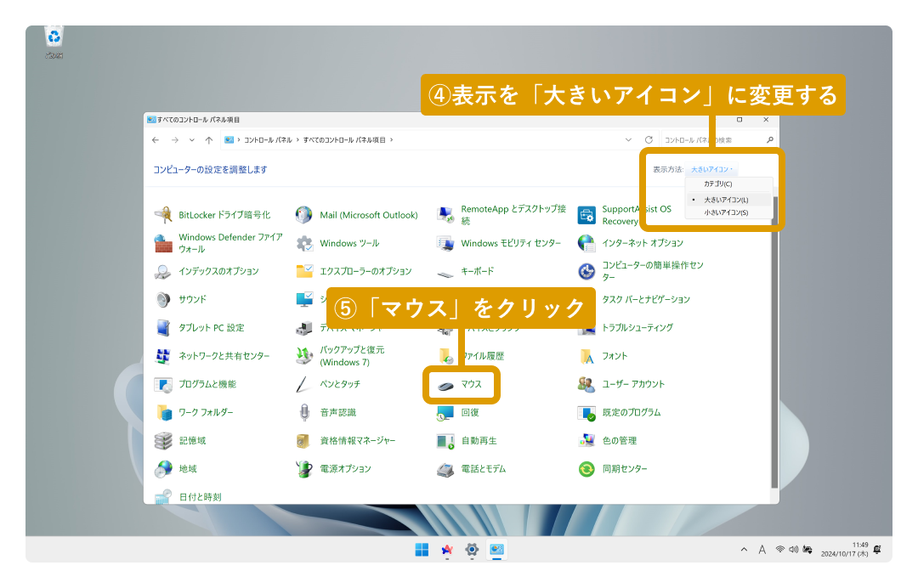The width and height of the screenshot is (918, 588).
Task: Open the 回復 recovery icon
Action: tap(445, 413)
